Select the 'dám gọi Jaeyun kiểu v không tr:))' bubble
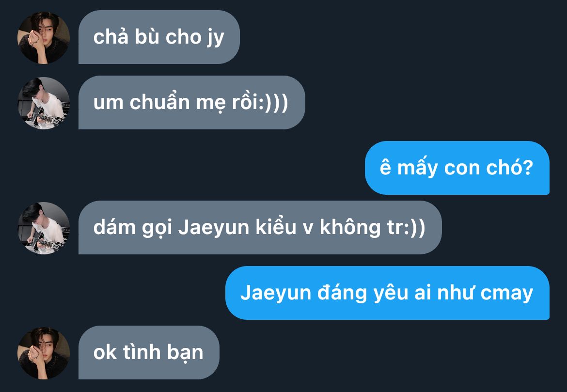Viewport: 567px width, 392px height. click(x=260, y=227)
